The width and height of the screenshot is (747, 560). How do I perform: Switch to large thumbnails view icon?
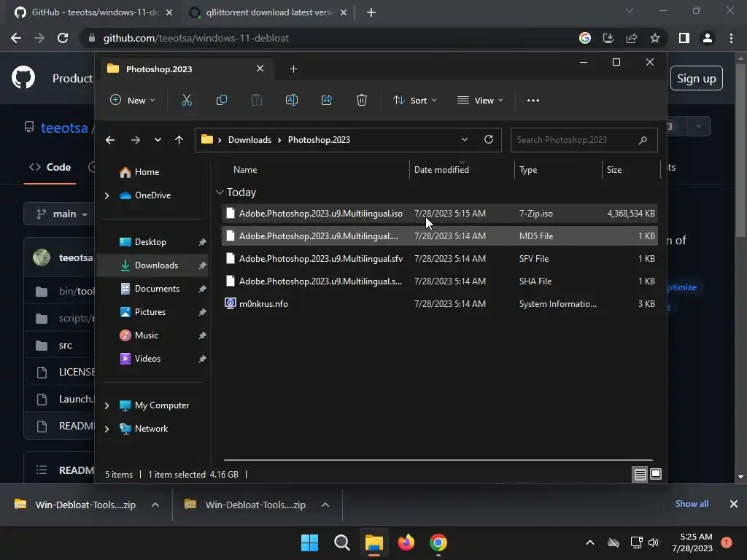tap(656, 474)
